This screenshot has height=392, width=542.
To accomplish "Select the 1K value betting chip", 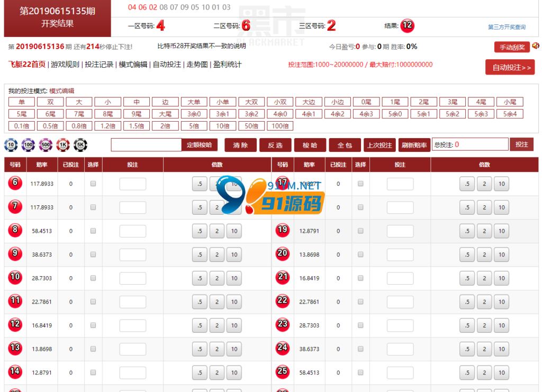I will tap(63, 145).
